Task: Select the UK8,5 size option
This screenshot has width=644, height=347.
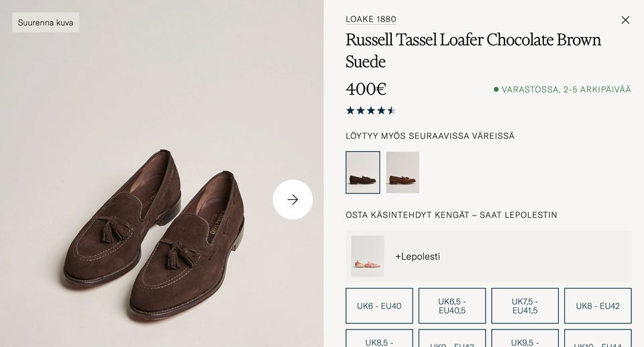Action: coord(379,341)
